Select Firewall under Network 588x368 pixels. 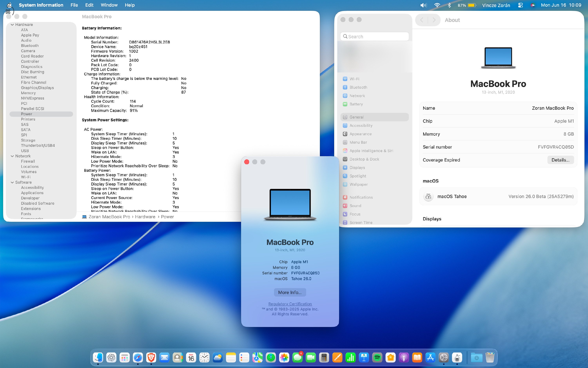(28, 161)
